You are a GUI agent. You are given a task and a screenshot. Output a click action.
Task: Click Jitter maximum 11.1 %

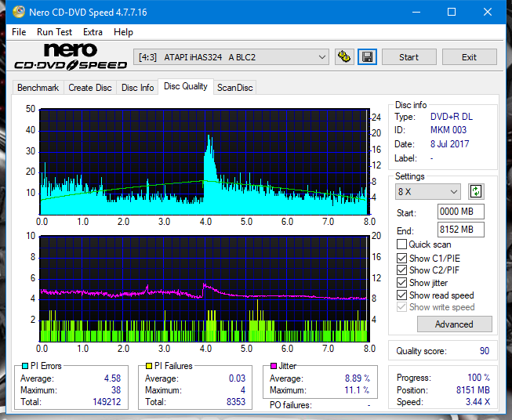point(357,390)
